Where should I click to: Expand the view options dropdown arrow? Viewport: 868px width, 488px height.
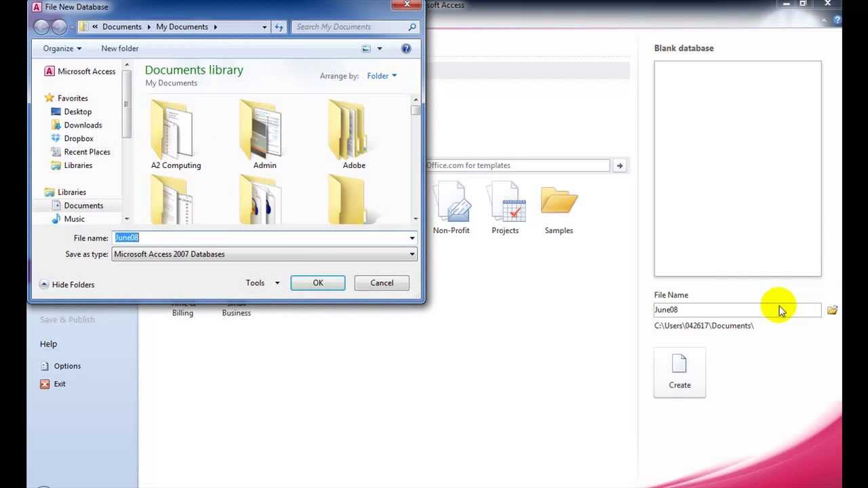379,48
